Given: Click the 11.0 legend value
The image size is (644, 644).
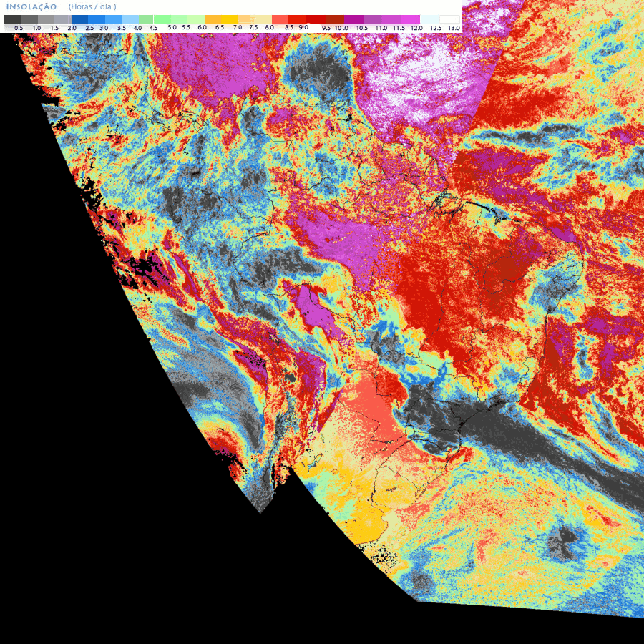Looking at the screenshot, I should pyautogui.click(x=381, y=29).
